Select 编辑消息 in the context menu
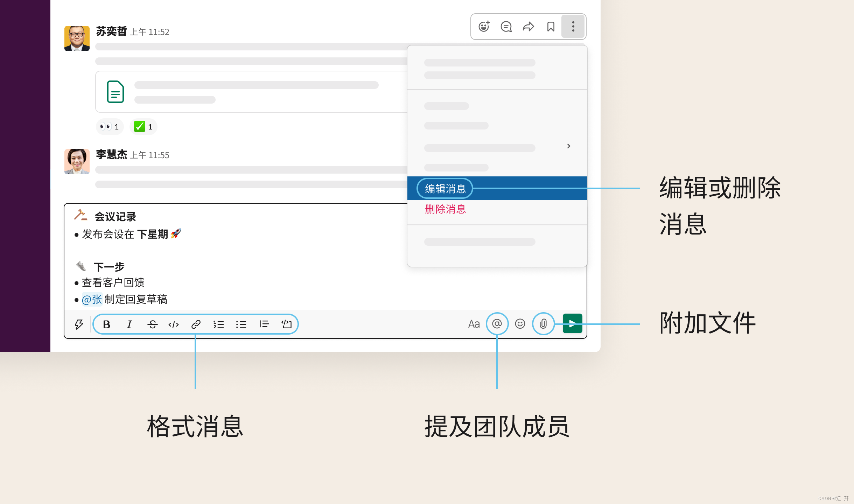The image size is (854, 504). [497, 188]
